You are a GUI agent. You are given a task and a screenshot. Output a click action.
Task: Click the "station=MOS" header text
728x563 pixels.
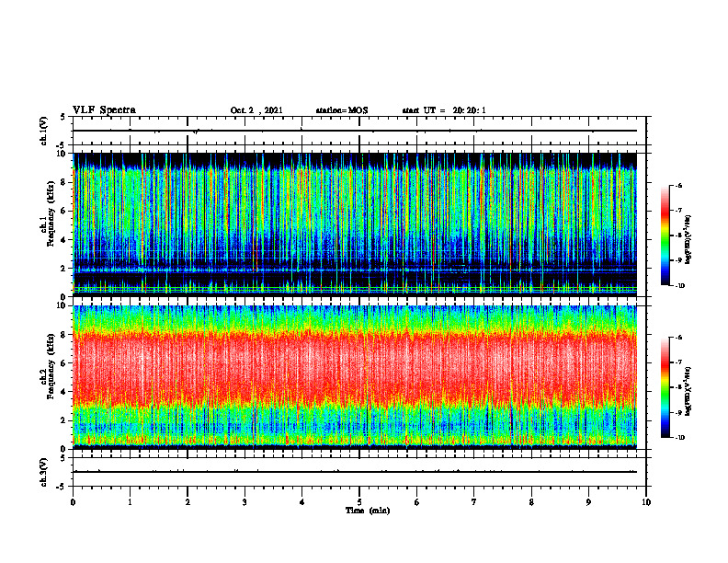pos(342,110)
